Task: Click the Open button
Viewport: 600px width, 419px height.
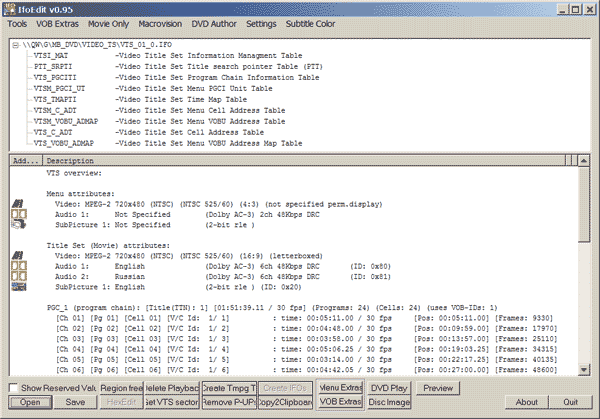Action: point(30,402)
